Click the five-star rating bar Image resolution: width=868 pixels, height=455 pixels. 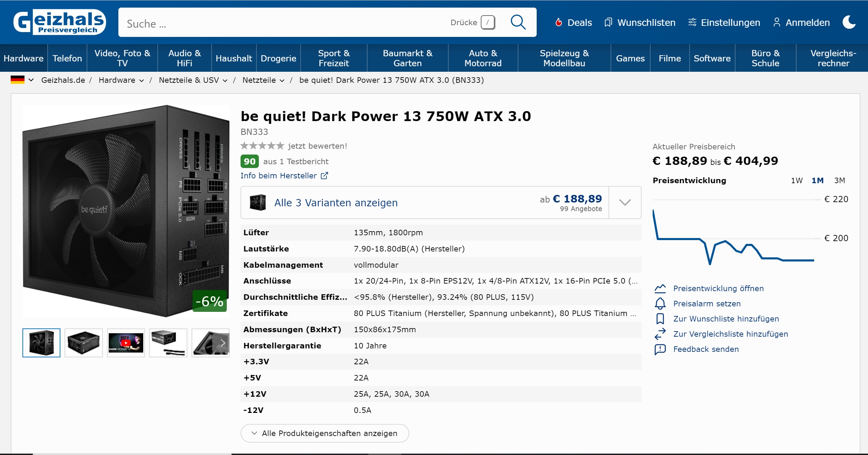point(262,146)
